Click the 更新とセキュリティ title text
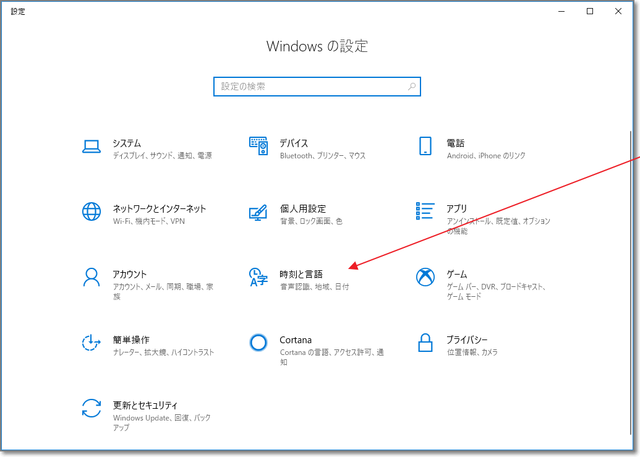The image size is (640, 457). (x=146, y=404)
